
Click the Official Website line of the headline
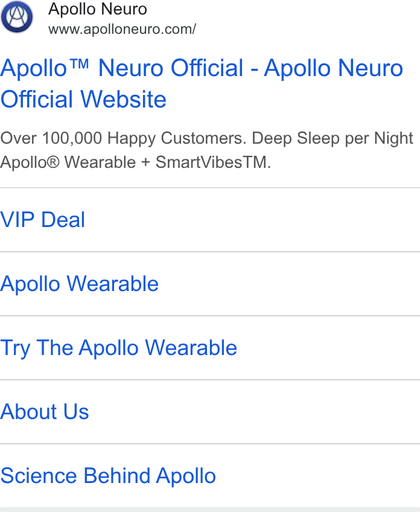(x=83, y=99)
